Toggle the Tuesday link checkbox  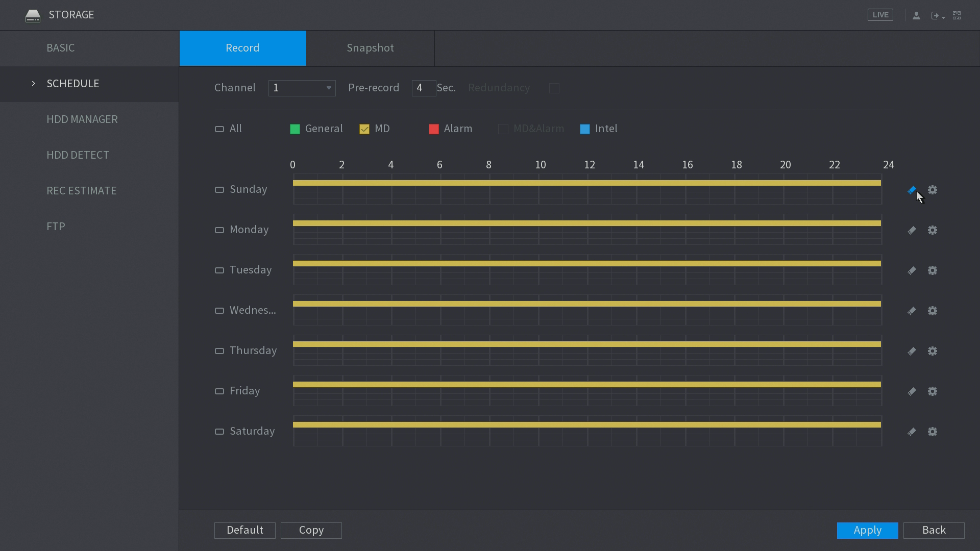point(219,270)
